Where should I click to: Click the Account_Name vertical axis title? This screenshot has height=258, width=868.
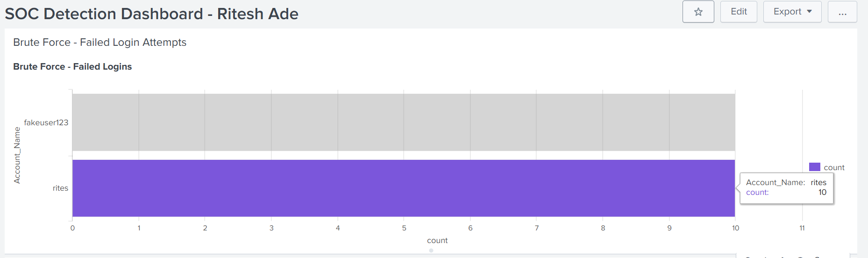(17, 155)
